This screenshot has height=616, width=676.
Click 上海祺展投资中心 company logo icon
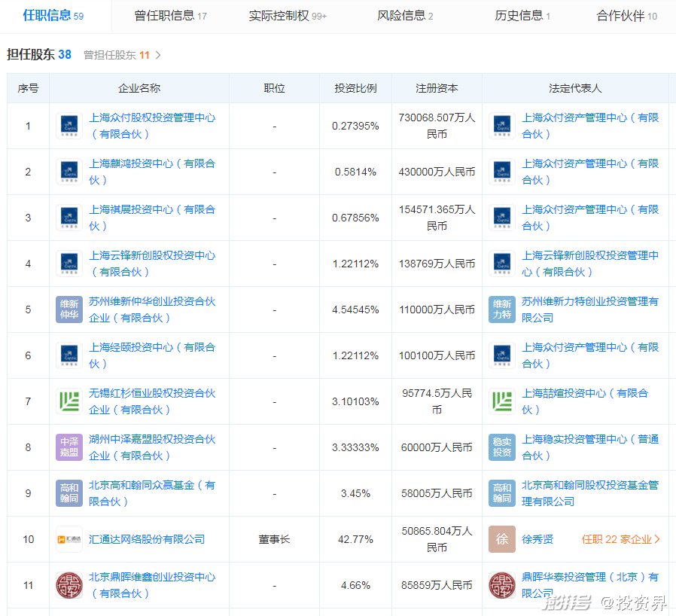coord(69,218)
